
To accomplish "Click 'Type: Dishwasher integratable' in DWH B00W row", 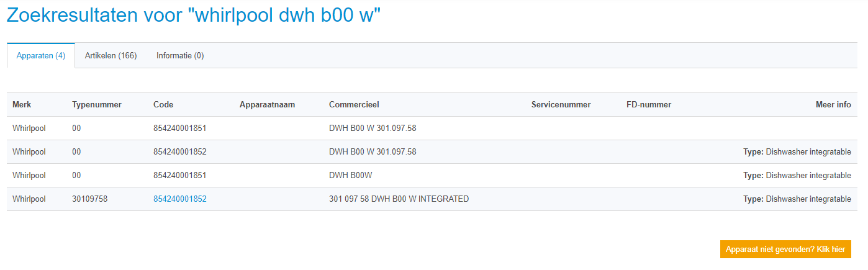I will (x=797, y=176).
